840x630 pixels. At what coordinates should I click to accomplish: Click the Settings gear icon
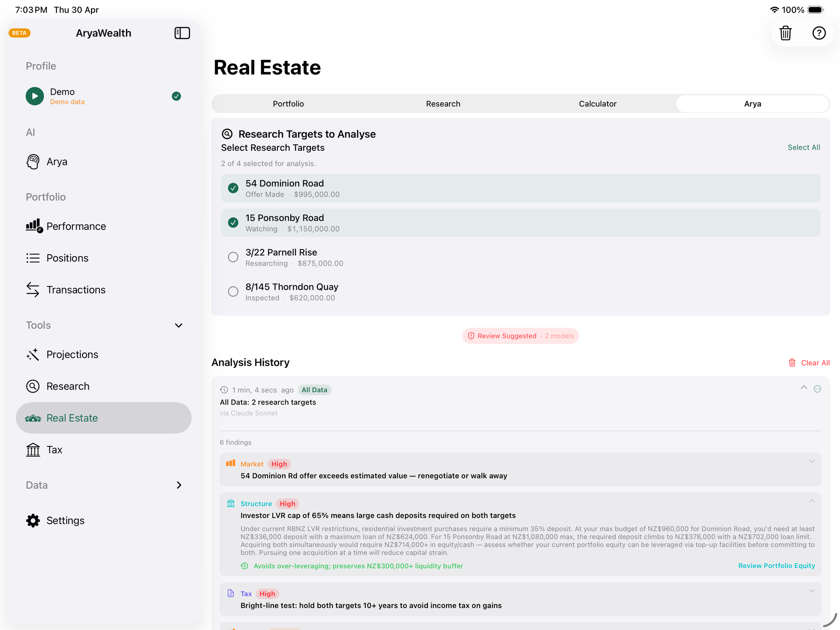(33, 521)
